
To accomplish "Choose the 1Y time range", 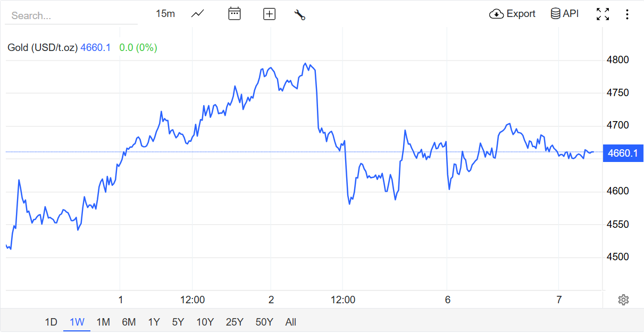I will point(154,322).
